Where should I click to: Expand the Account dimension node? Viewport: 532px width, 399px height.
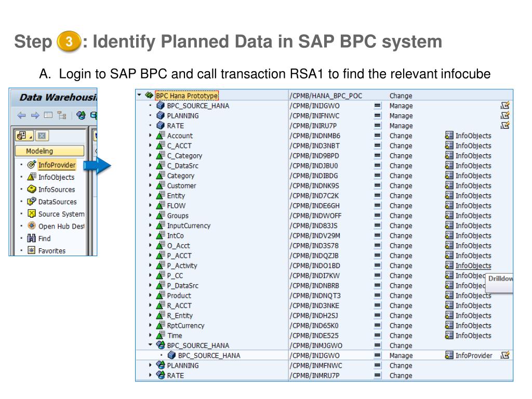click(150, 136)
